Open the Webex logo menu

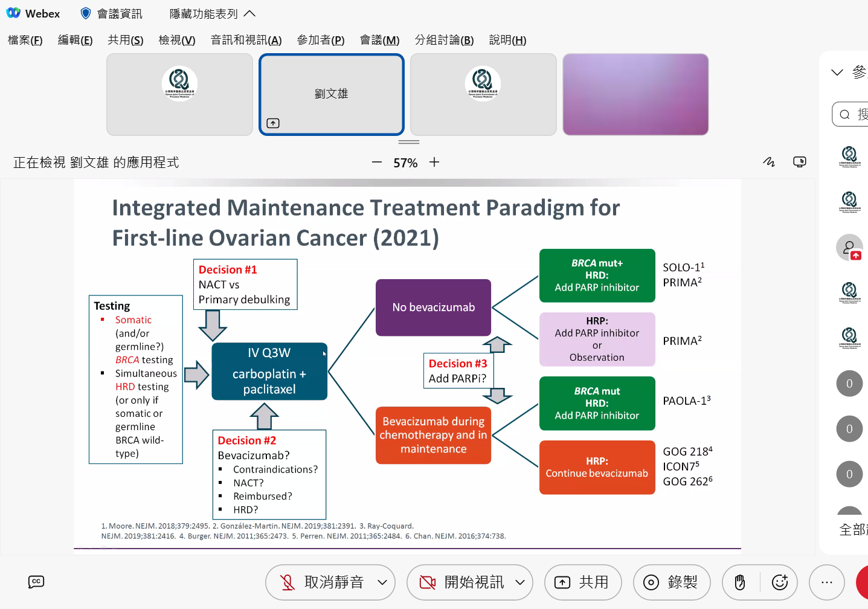pyautogui.click(x=33, y=13)
